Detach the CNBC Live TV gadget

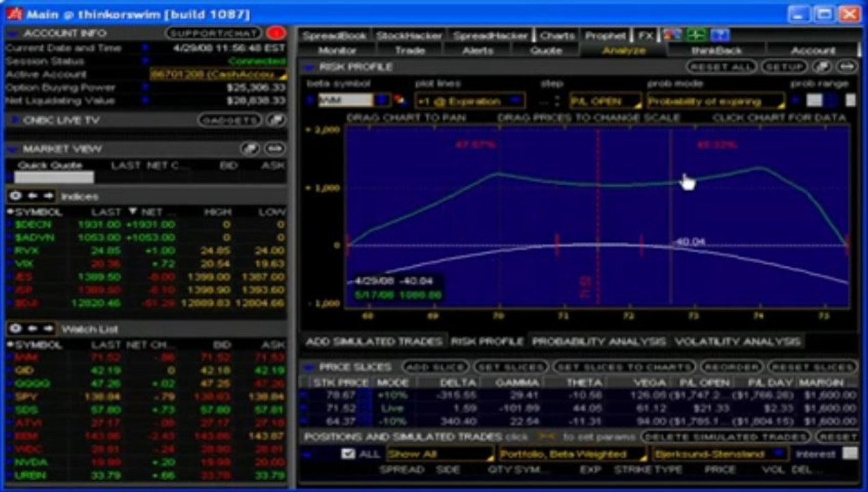(276, 120)
